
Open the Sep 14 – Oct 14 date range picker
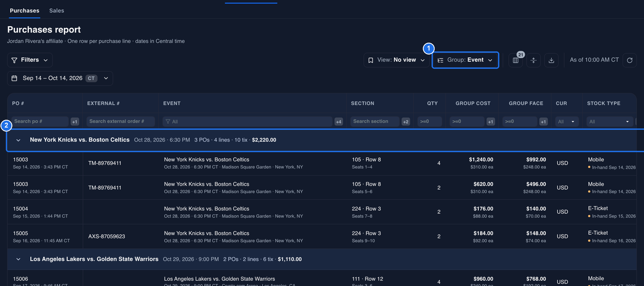click(x=60, y=78)
